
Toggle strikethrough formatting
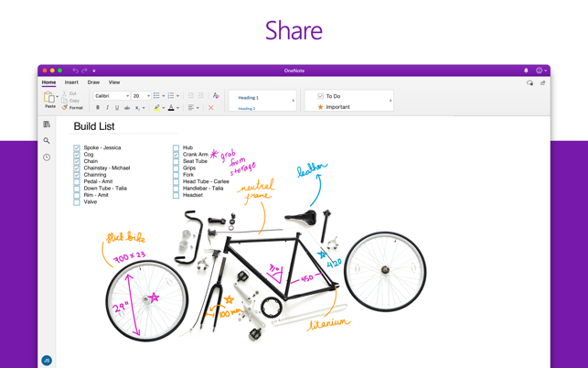(127, 108)
